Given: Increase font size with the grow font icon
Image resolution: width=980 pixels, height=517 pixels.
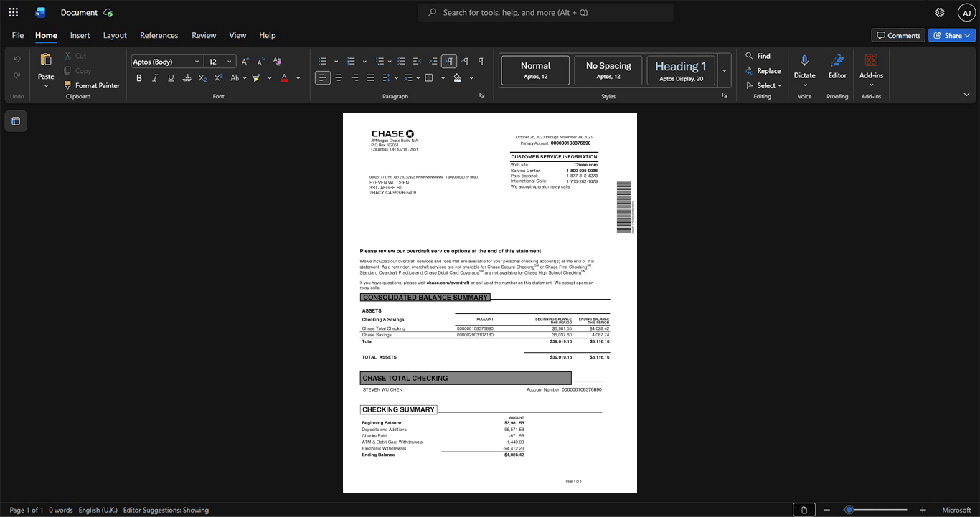Looking at the screenshot, I should pos(245,62).
